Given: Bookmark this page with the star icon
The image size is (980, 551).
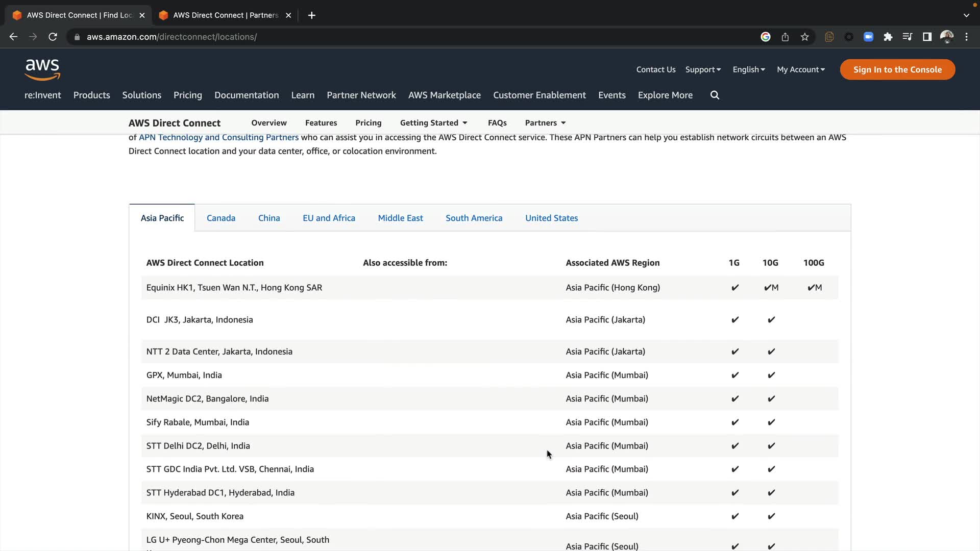Looking at the screenshot, I should coord(805,37).
